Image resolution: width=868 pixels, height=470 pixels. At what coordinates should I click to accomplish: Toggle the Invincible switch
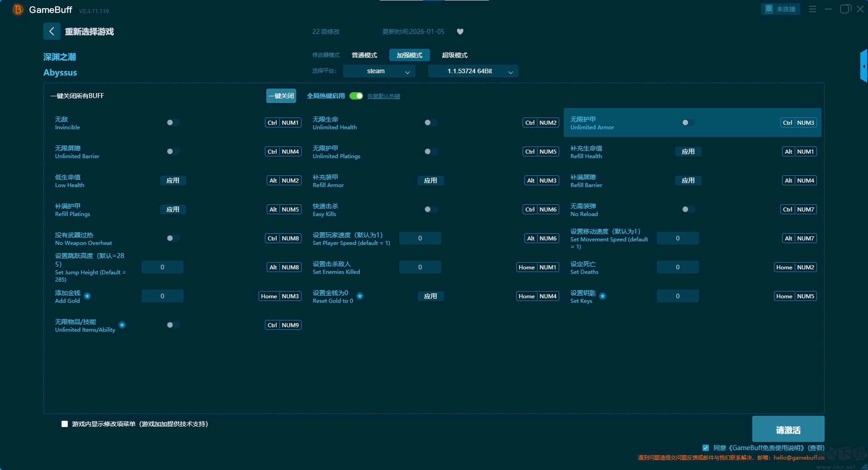173,122
